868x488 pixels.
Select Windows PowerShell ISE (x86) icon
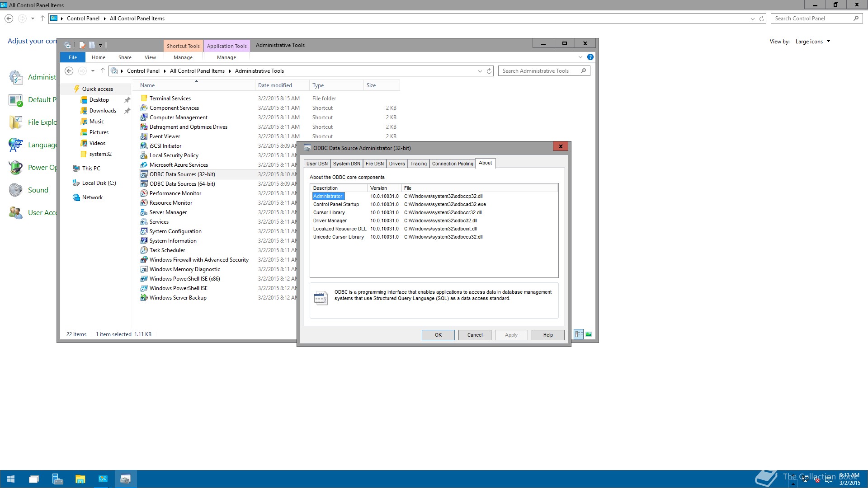coord(144,279)
